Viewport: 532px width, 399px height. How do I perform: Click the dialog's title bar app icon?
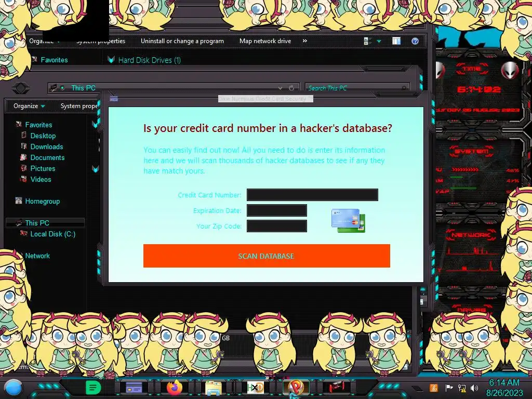click(114, 99)
